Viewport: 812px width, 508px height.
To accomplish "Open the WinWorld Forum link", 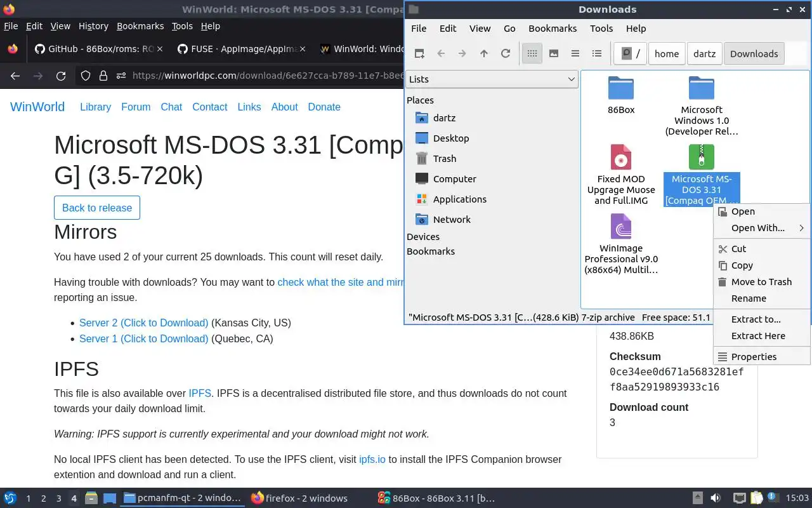I will tap(136, 107).
